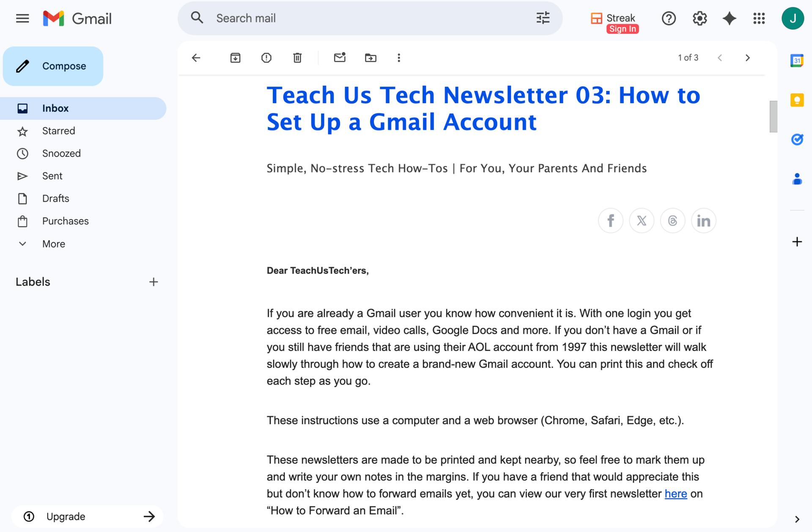Share newsletter on Facebook icon

[610, 221]
